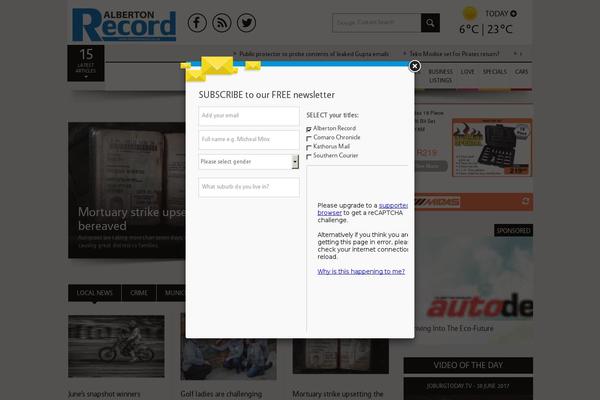Click the ticker next arrow
Image resolution: width=600 pixels, height=400 pixels.
[x=521, y=54]
